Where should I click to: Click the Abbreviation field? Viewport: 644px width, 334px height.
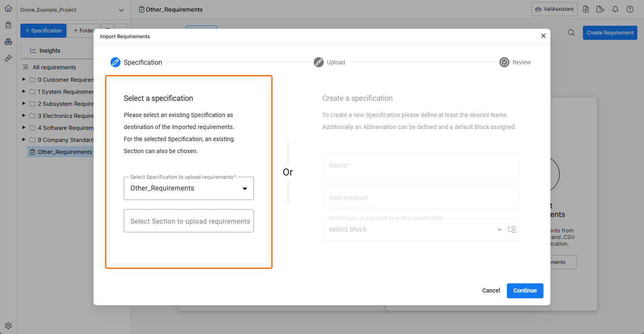tap(421, 197)
